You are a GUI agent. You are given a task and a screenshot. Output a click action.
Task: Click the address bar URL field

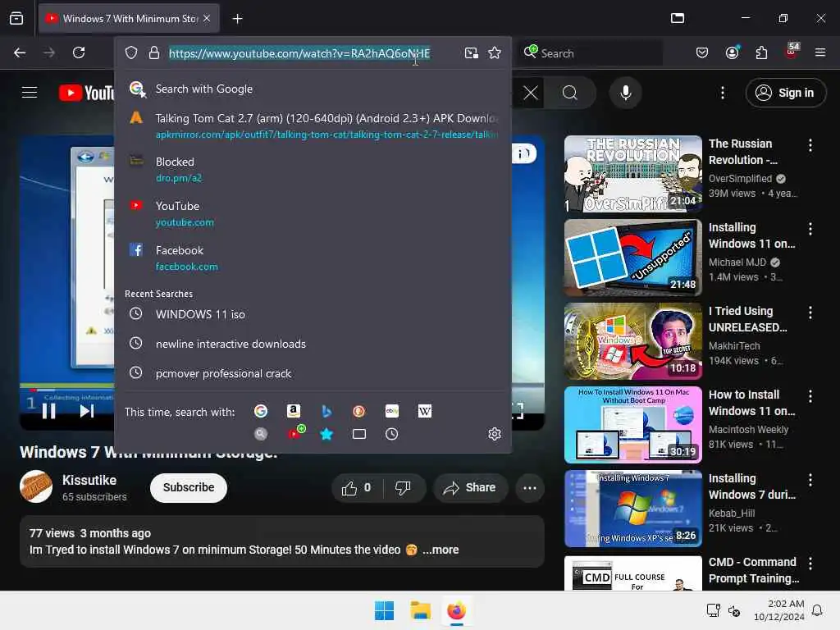[311, 53]
